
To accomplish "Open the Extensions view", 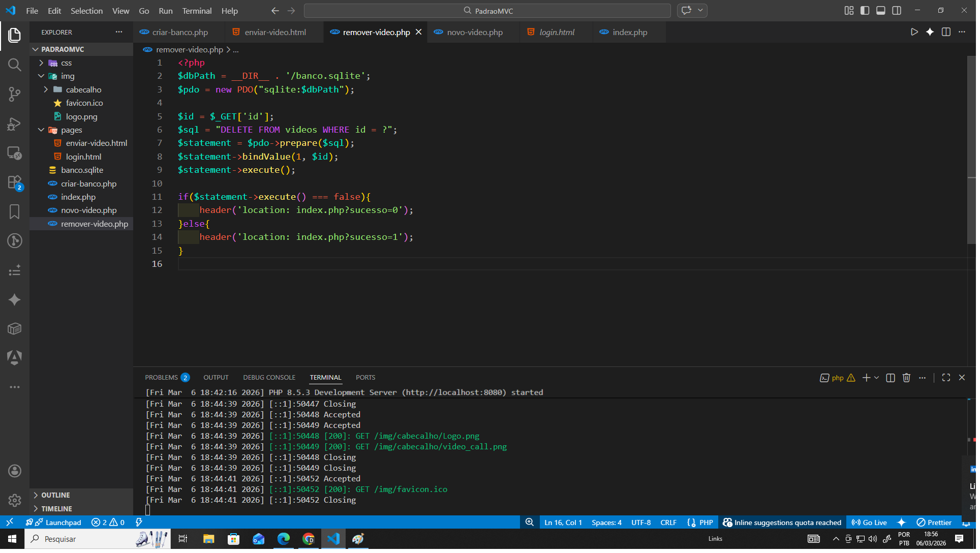I will [14, 182].
